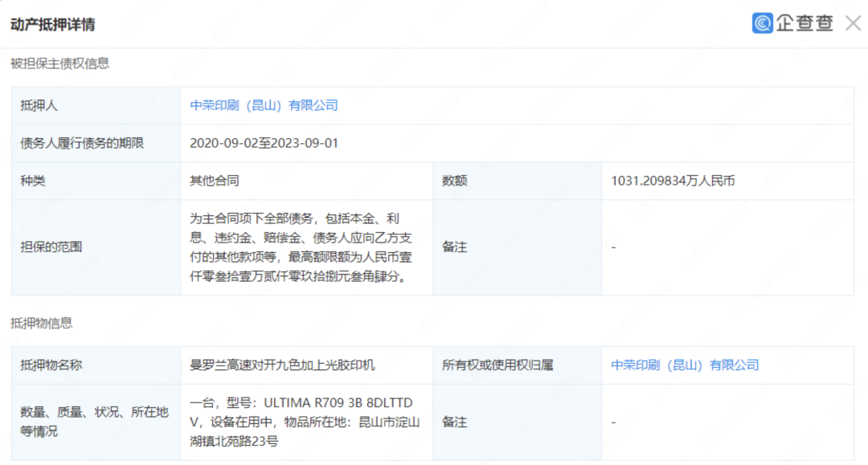Select the amount 1031.209834万人民币

674,181
